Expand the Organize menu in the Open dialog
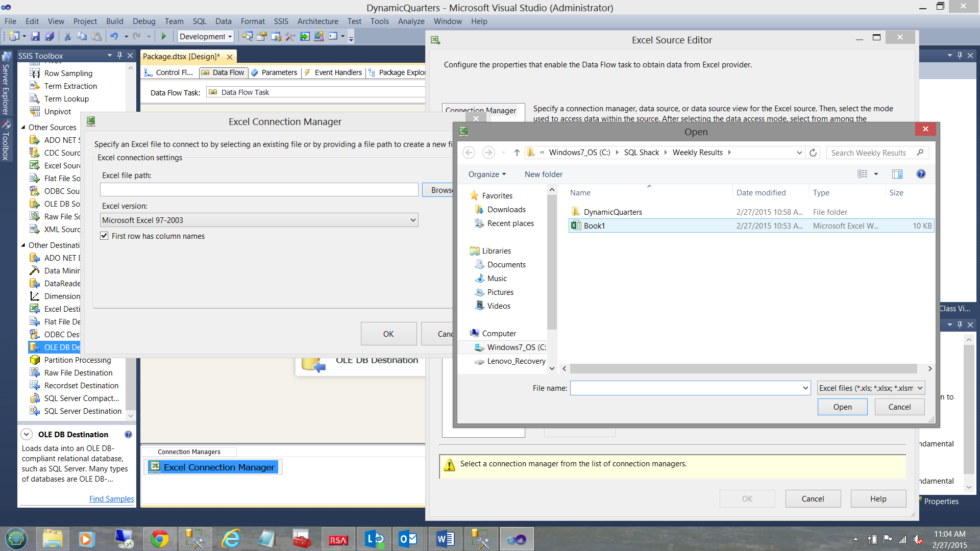Screen dimensions: 980x551 (486, 174)
